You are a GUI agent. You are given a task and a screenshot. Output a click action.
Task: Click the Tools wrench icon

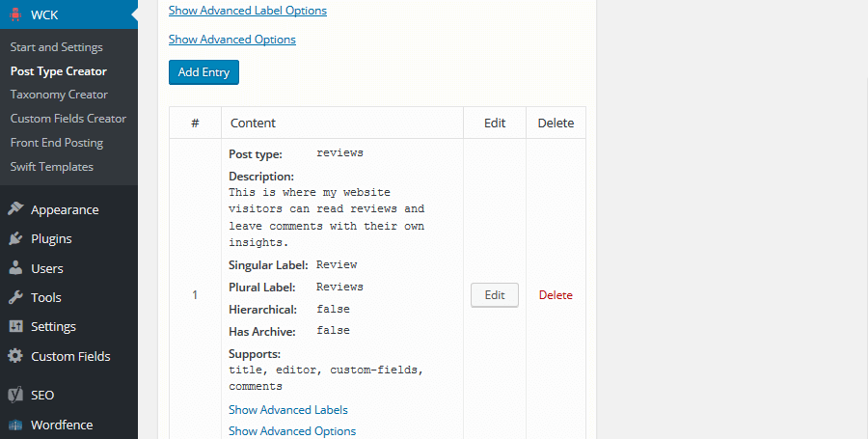point(15,297)
